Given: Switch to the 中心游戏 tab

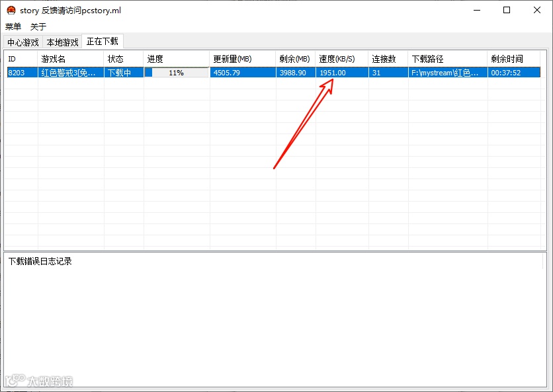Looking at the screenshot, I should coord(23,42).
